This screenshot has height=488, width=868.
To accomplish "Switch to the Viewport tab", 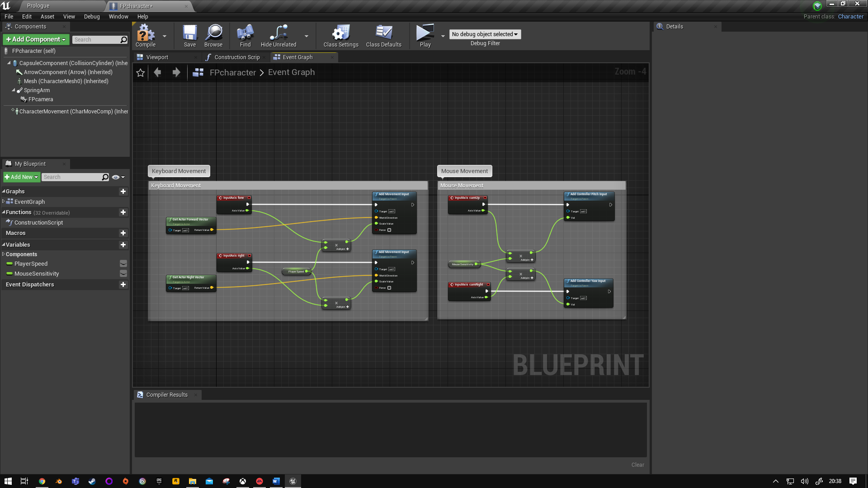I will 157,57.
